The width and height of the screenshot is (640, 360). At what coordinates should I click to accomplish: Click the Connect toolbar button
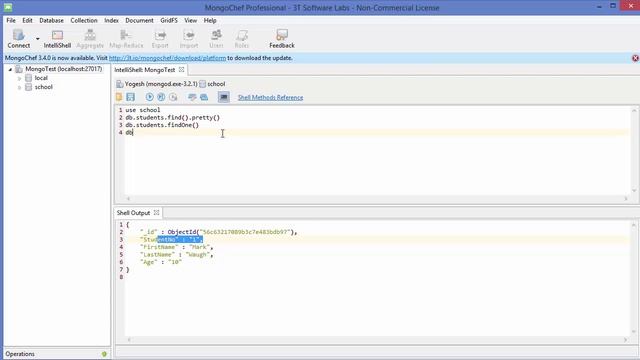tap(19, 39)
